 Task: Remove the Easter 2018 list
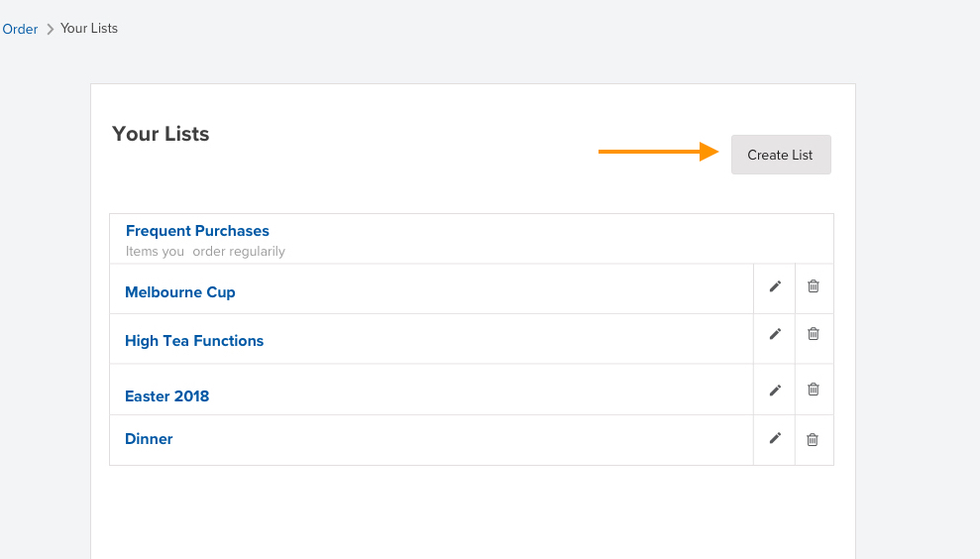[814, 390]
